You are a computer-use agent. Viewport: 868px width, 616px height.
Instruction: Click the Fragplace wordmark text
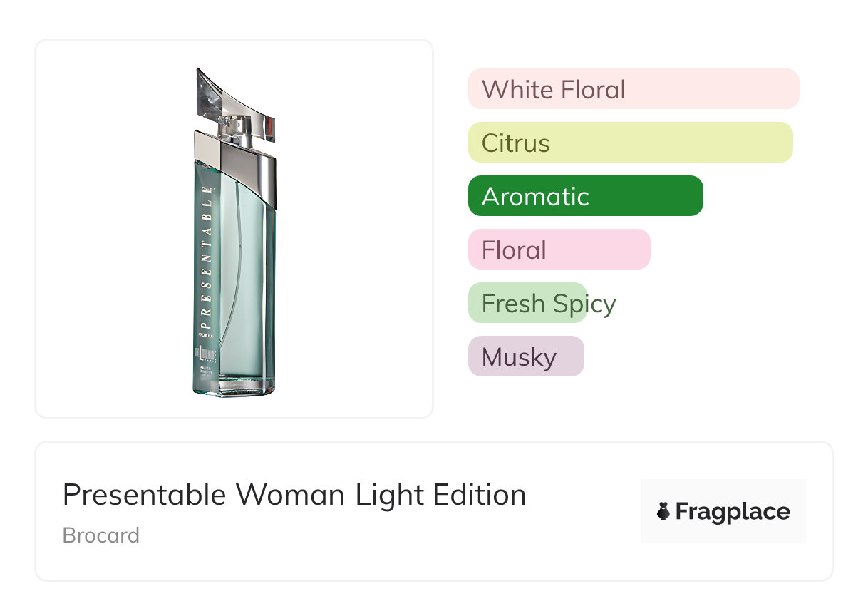point(733,511)
